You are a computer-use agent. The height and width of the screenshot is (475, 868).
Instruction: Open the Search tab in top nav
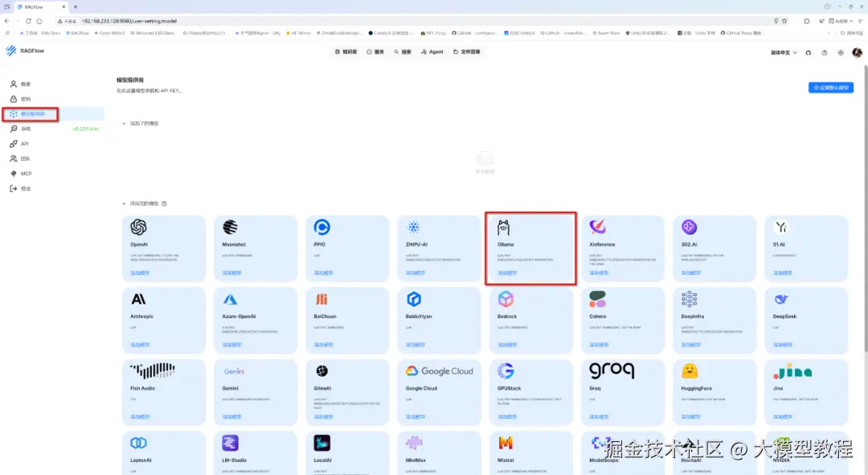pyautogui.click(x=403, y=52)
